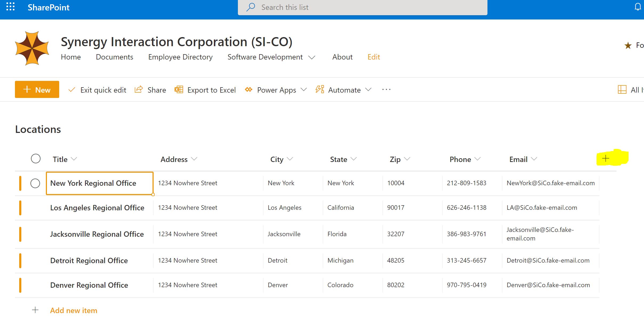This screenshot has width=644, height=328.
Task: Toggle the select-all circle beside the Title header
Action: pyautogui.click(x=36, y=159)
